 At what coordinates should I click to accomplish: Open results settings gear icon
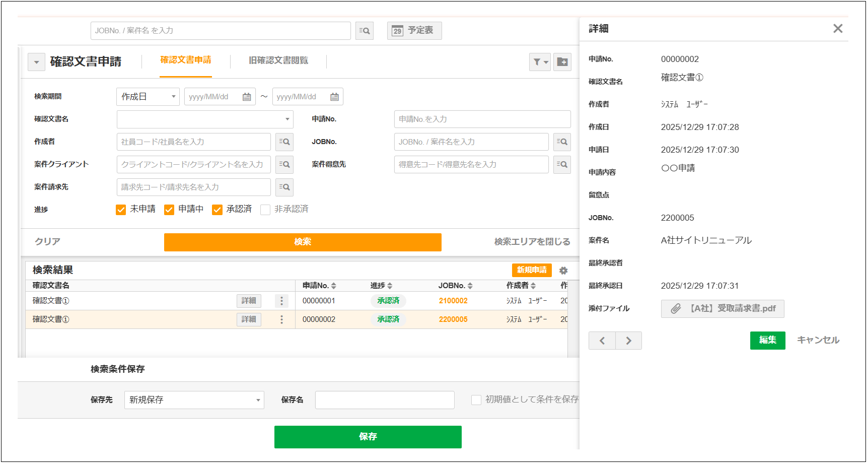coord(563,271)
